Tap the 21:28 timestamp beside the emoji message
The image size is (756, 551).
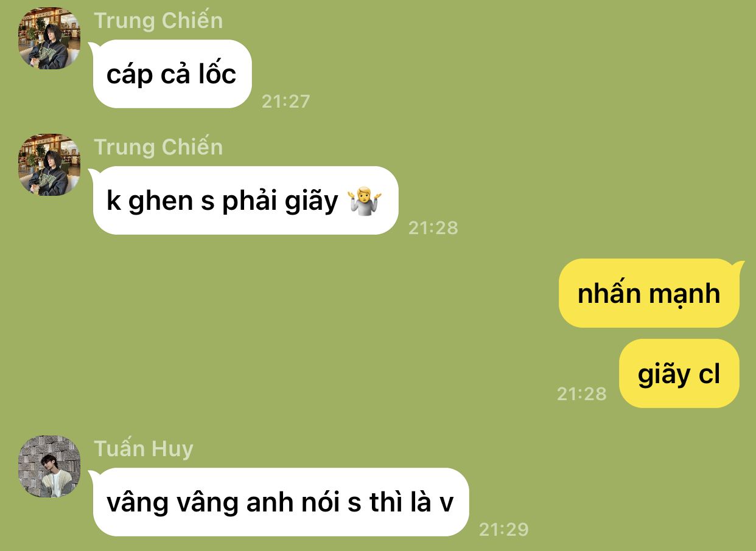[x=433, y=227]
